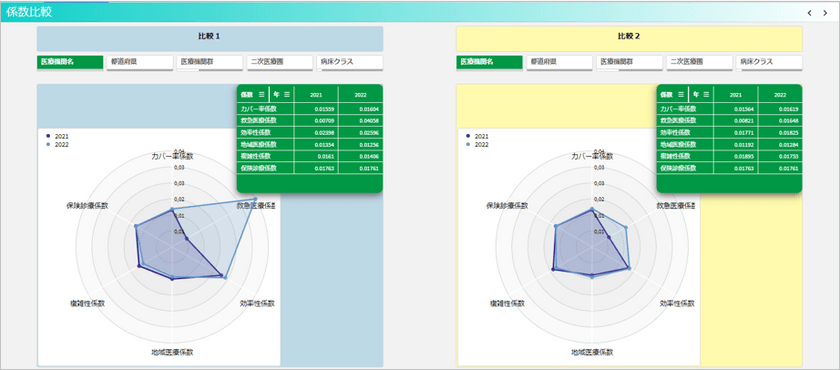
Task: Click the 係数比較 sheet title
Action: coord(29,12)
